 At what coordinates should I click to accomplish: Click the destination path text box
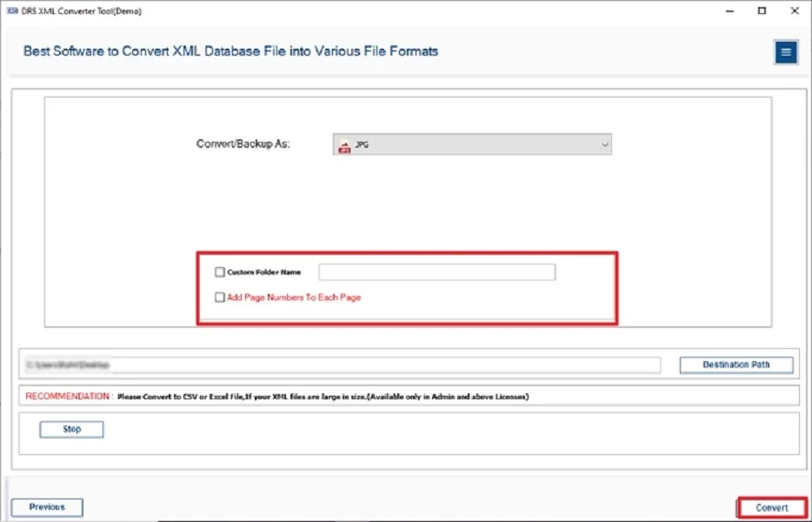click(341, 365)
